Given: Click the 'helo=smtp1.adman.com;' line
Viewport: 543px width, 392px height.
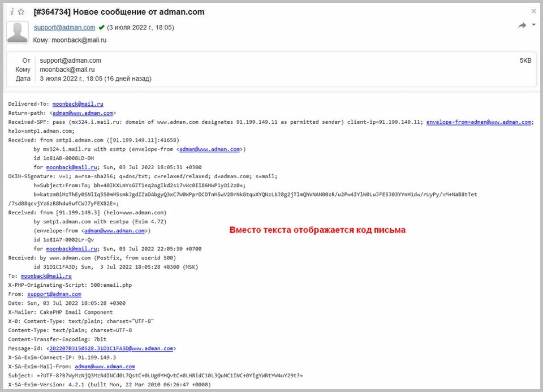Looking at the screenshot, I should [x=41, y=131].
